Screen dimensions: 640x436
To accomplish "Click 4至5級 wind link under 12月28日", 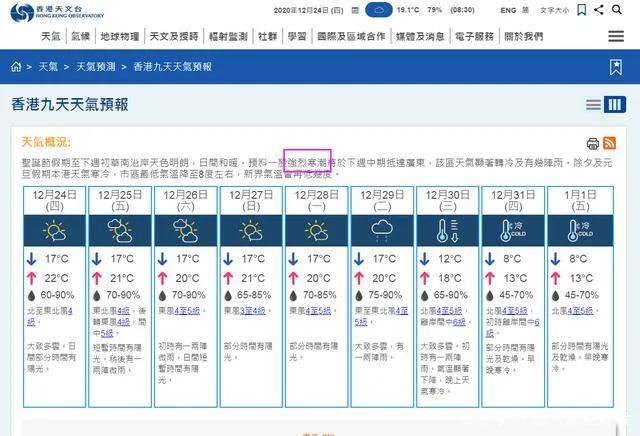I will [x=318, y=311].
